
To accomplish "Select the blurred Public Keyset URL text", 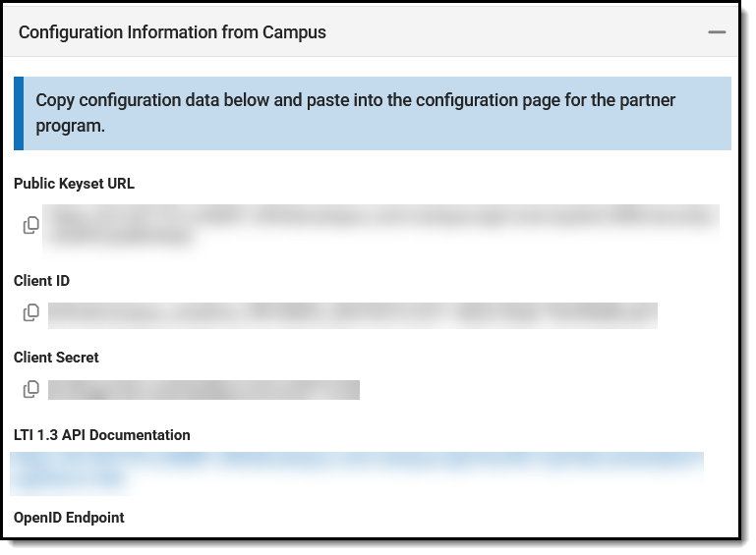I will [383, 215].
